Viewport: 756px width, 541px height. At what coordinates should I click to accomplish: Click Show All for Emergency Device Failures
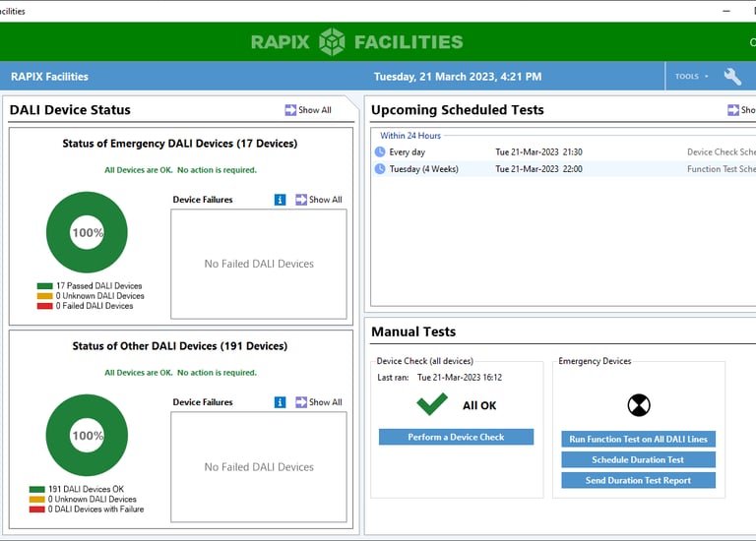click(319, 200)
